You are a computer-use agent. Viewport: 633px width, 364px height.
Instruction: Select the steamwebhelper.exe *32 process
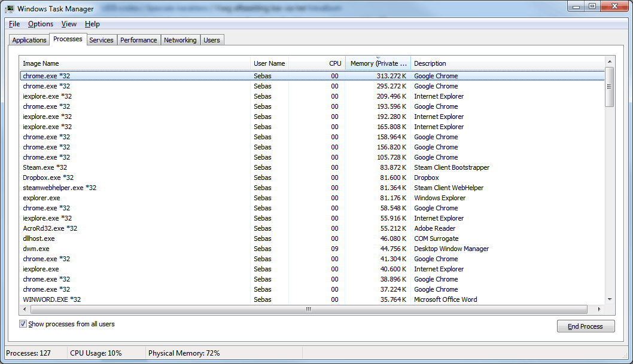(x=312, y=188)
